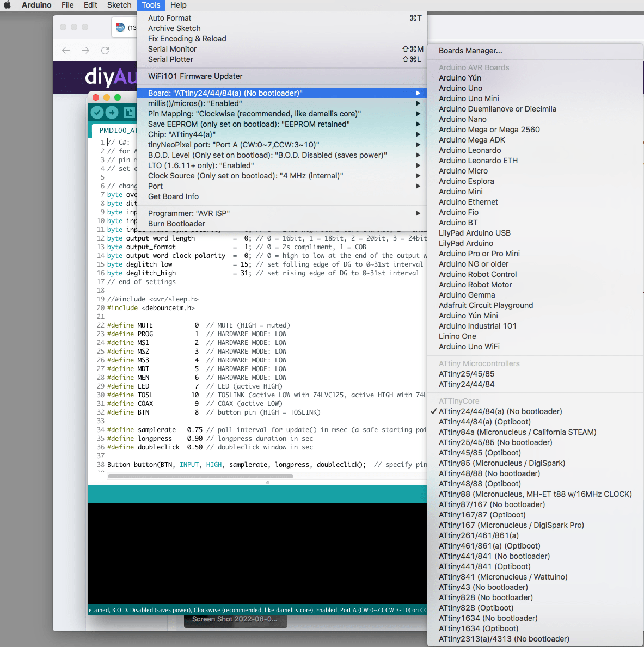Screen dimensions: 644x647
Task: Expand the LTO (1.6.11+ only) submenu
Action: [x=282, y=165]
